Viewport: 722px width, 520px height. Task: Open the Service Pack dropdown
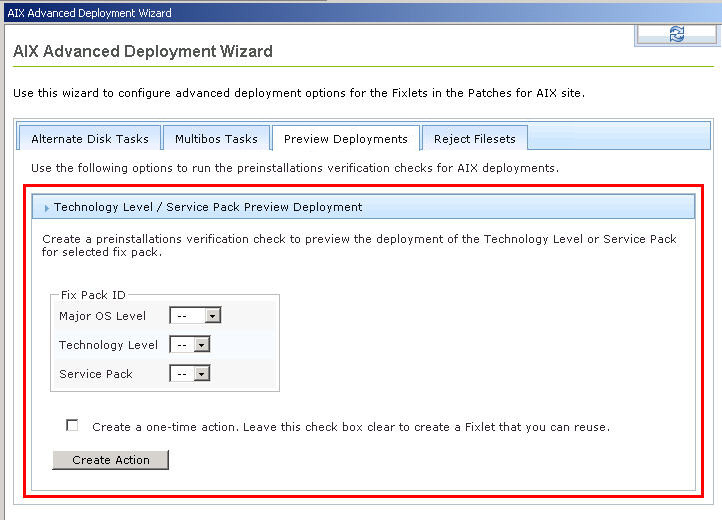[x=190, y=374]
